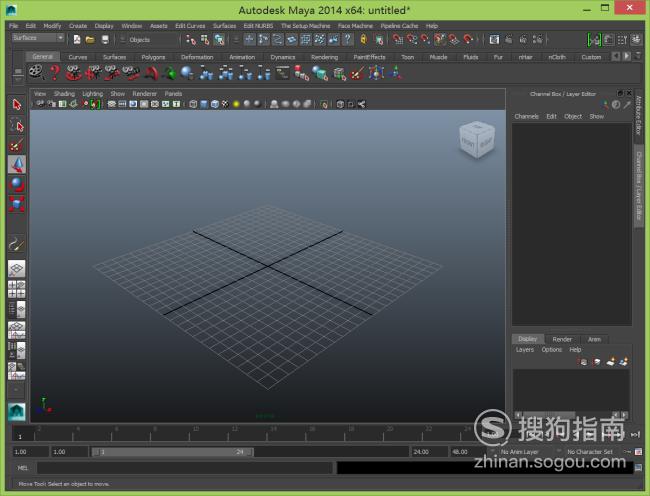The height and width of the screenshot is (496, 650).
Task: Open the Surfaces menu set dropdown
Action: point(38,38)
